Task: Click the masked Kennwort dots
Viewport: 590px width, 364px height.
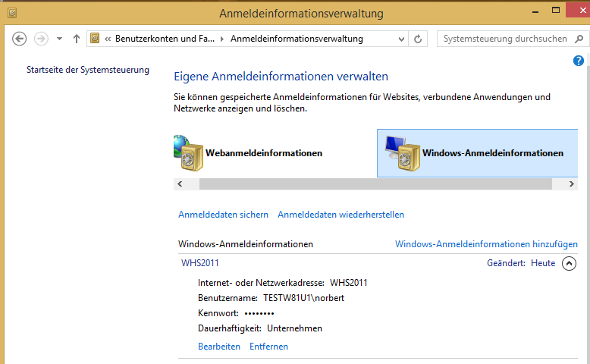Action: click(259, 313)
